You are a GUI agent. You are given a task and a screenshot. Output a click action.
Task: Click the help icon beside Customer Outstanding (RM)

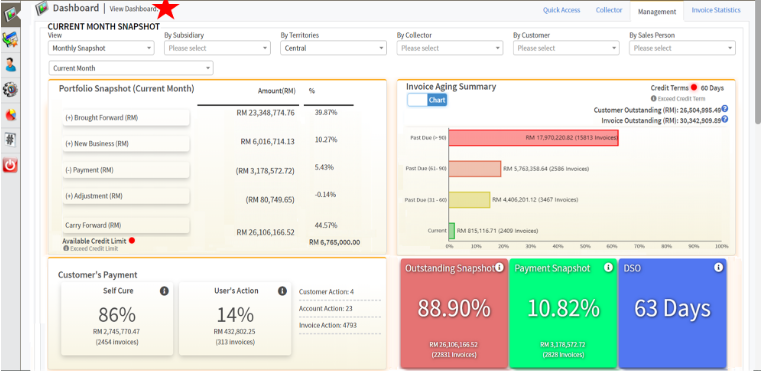pyautogui.click(x=725, y=109)
